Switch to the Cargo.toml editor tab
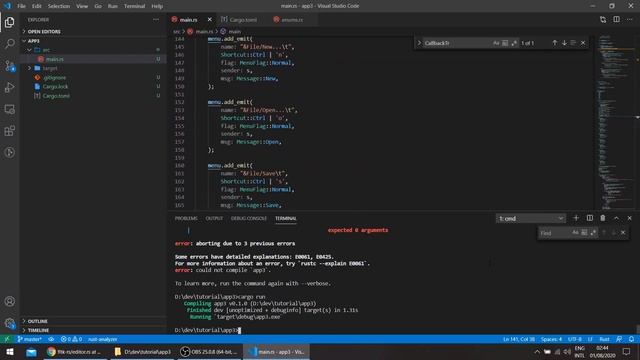This screenshot has height=360, width=640. [x=243, y=20]
